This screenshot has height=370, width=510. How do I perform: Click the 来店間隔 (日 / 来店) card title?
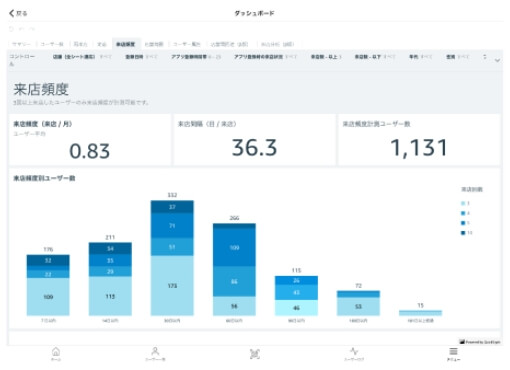(x=207, y=124)
